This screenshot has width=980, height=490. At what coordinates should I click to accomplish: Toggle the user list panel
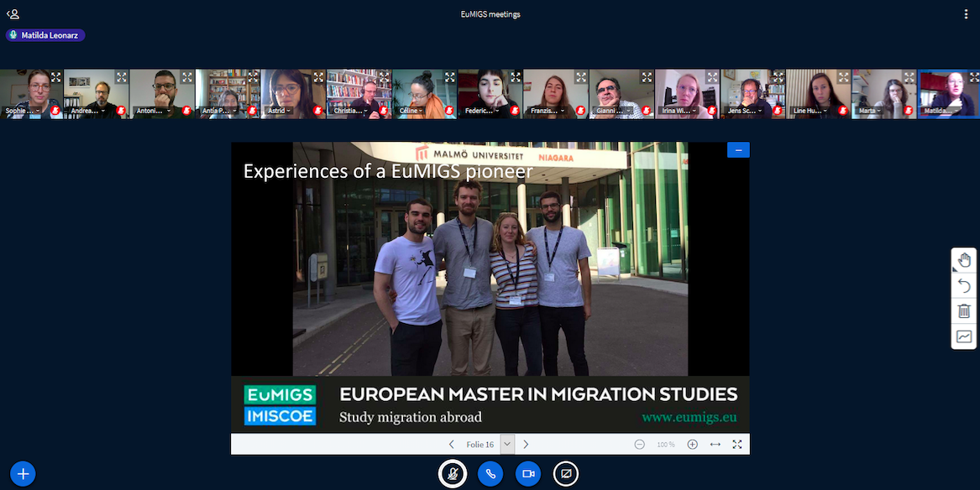click(x=13, y=14)
